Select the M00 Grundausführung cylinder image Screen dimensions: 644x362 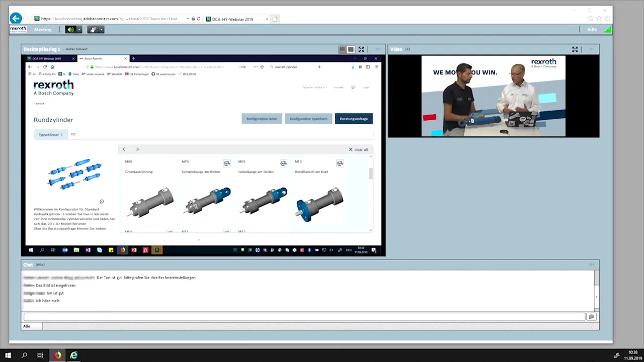click(151, 202)
